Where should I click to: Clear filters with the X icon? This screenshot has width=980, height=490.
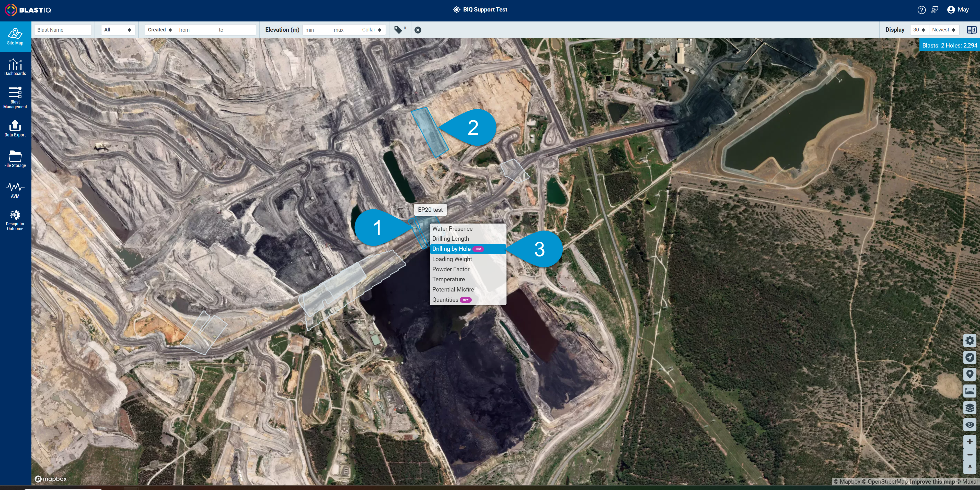[418, 30]
